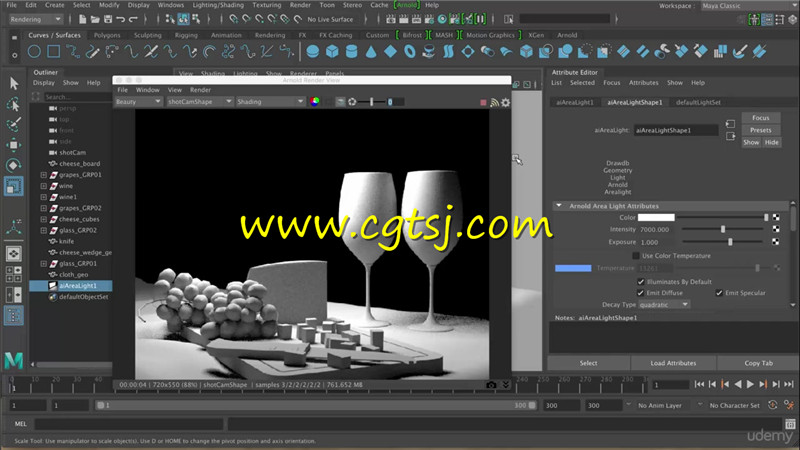
Task: Activate the Paint Selection tool
Action: click(14, 124)
